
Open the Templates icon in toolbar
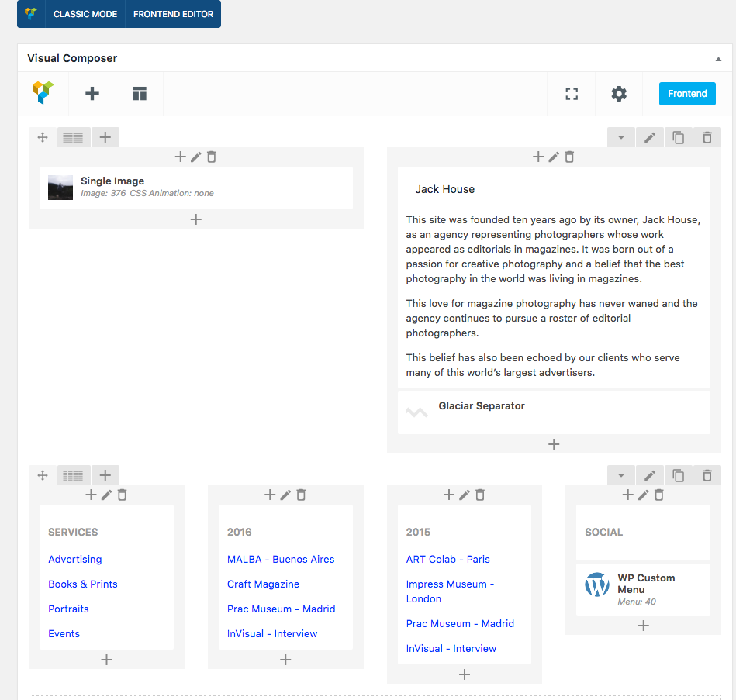tap(140, 93)
